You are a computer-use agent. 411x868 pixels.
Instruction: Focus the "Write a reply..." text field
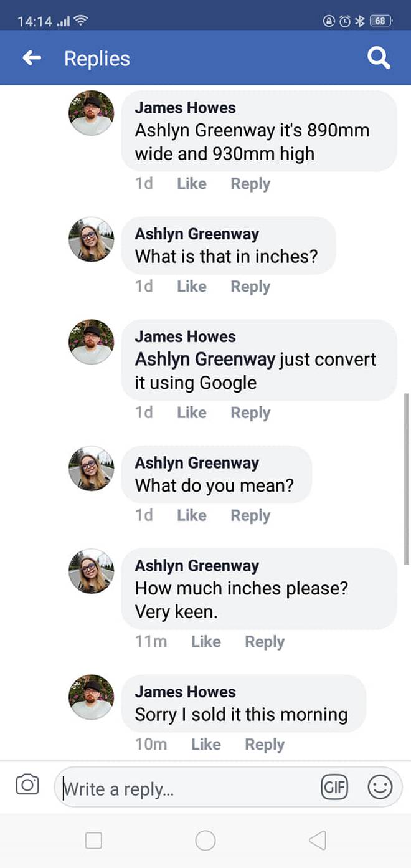click(187, 789)
